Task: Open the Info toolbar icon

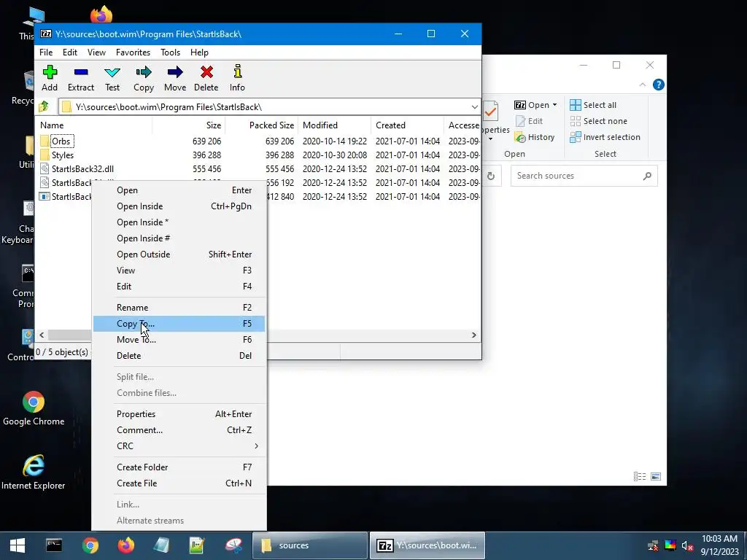Action: tap(237, 78)
